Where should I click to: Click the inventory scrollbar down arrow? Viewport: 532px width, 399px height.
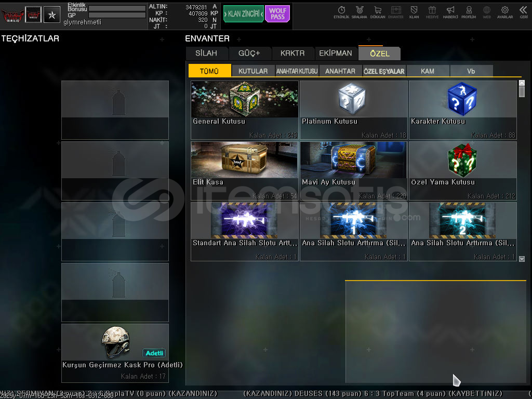(522, 259)
